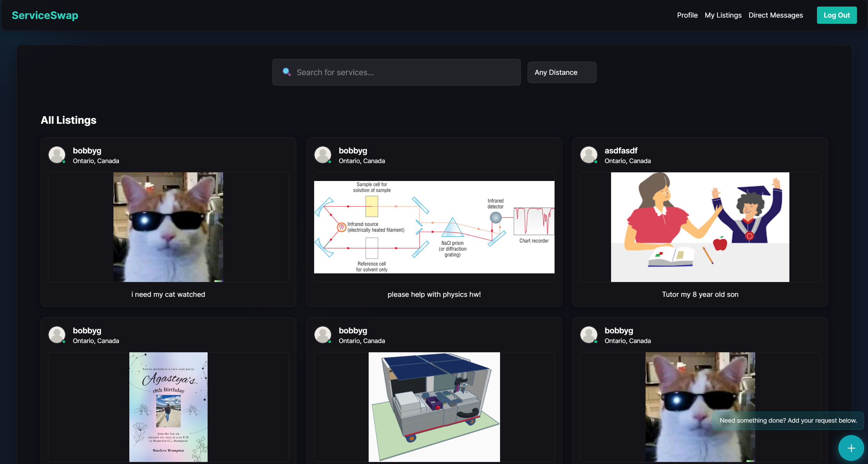868x464 pixels.
Task: Open the Profile page
Action: pos(687,15)
